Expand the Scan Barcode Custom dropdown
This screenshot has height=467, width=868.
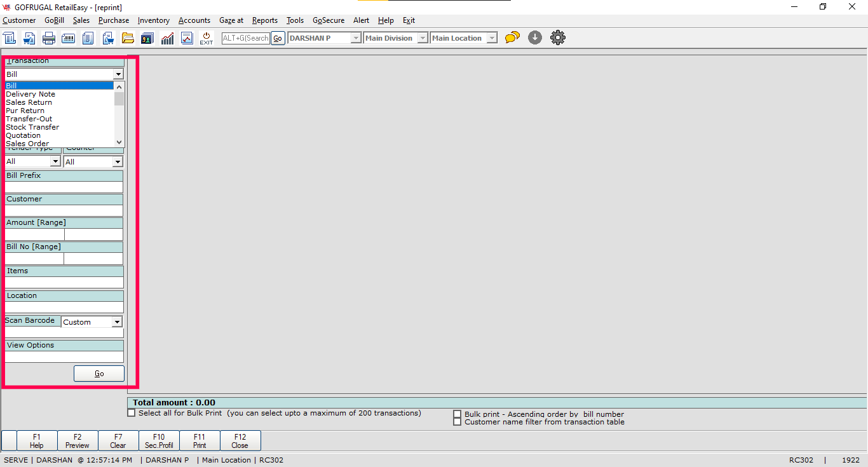point(117,322)
